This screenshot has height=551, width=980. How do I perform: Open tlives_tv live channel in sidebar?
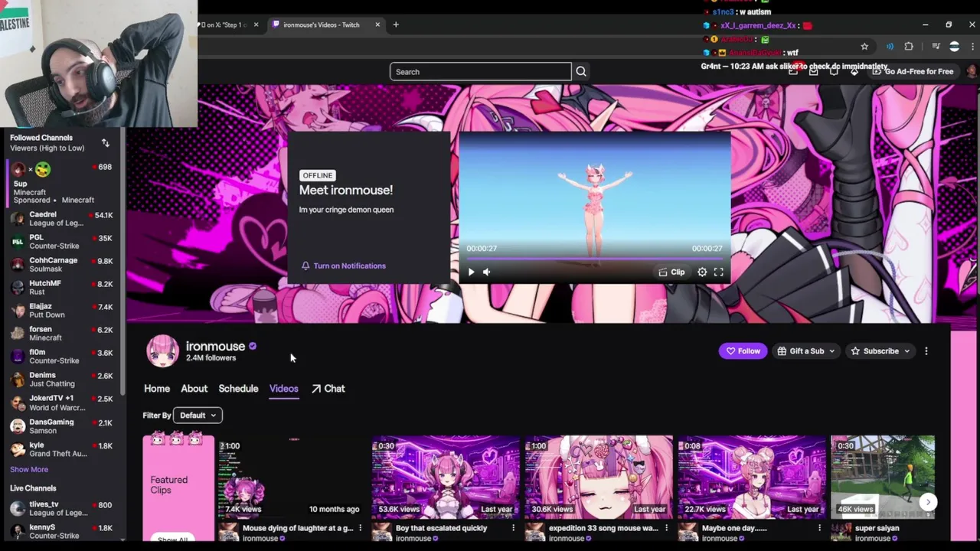point(63,509)
